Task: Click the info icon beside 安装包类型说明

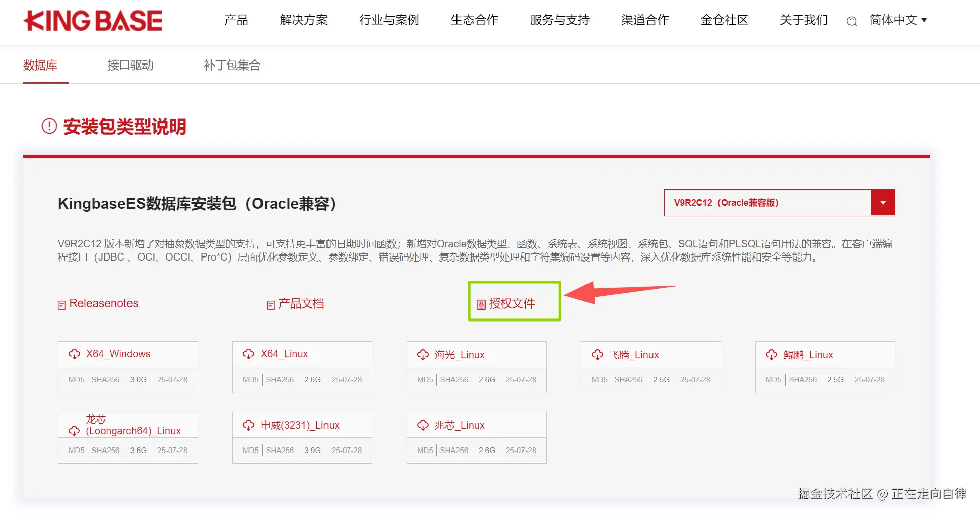Action: coord(49,126)
